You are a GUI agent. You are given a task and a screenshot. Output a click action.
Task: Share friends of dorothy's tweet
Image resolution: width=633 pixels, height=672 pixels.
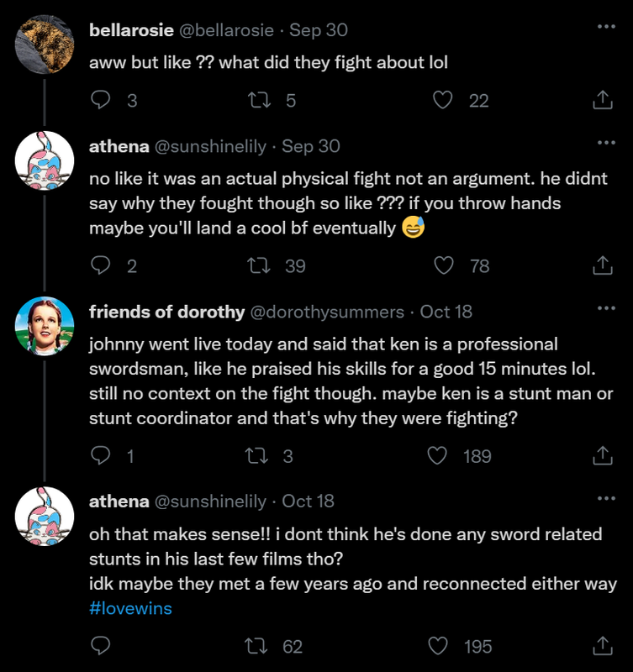(x=603, y=456)
